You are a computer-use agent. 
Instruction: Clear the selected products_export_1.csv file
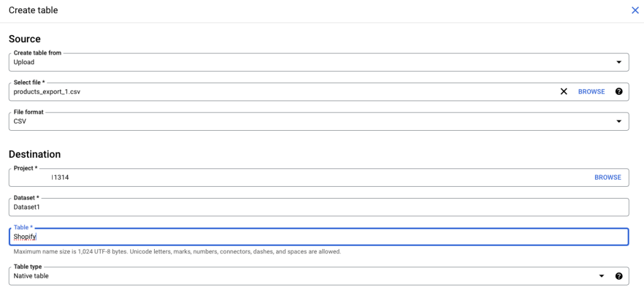point(563,92)
